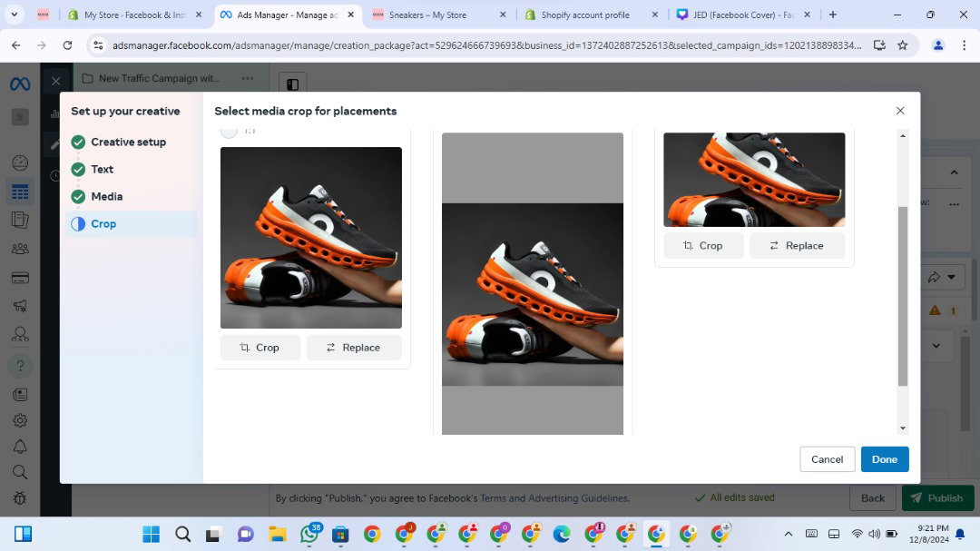The image size is (980, 551).
Task: Click the orange warning triangle icon
Action: click(x=935, y=310)
